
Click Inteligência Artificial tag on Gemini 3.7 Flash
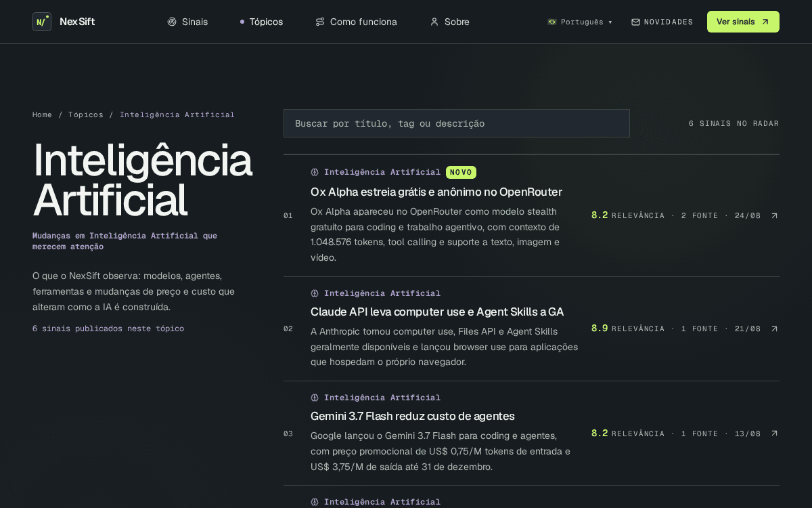click(382, 398)
